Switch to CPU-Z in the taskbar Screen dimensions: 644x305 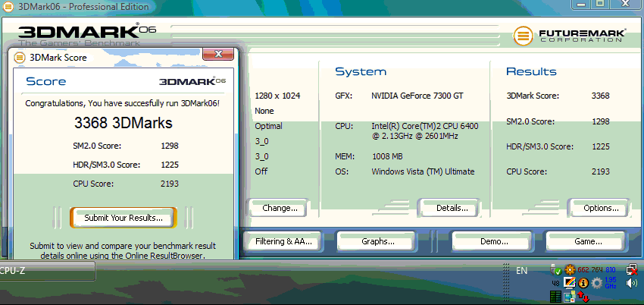point(45,271)
